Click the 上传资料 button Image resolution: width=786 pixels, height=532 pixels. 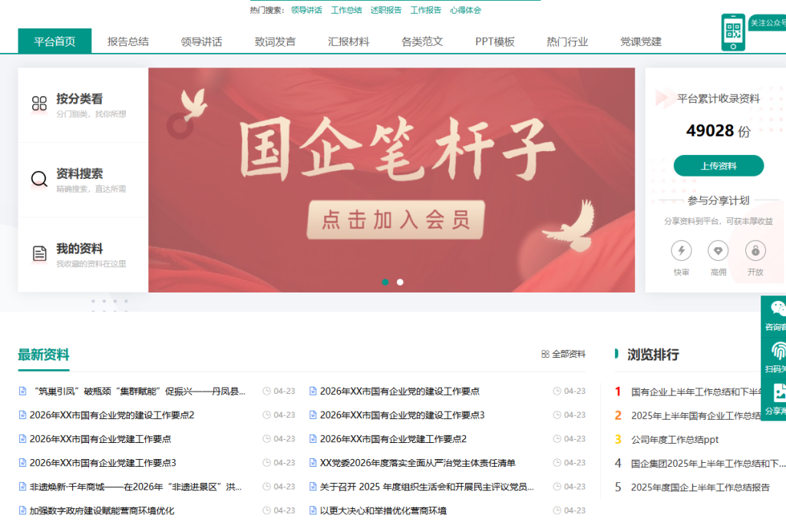coord(718,166)
